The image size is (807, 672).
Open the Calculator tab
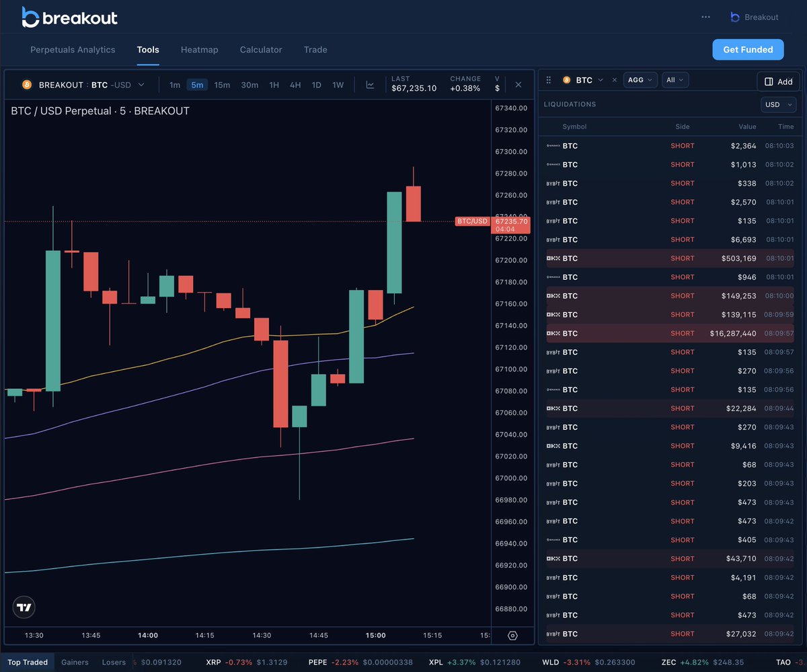tap(261, 50)
